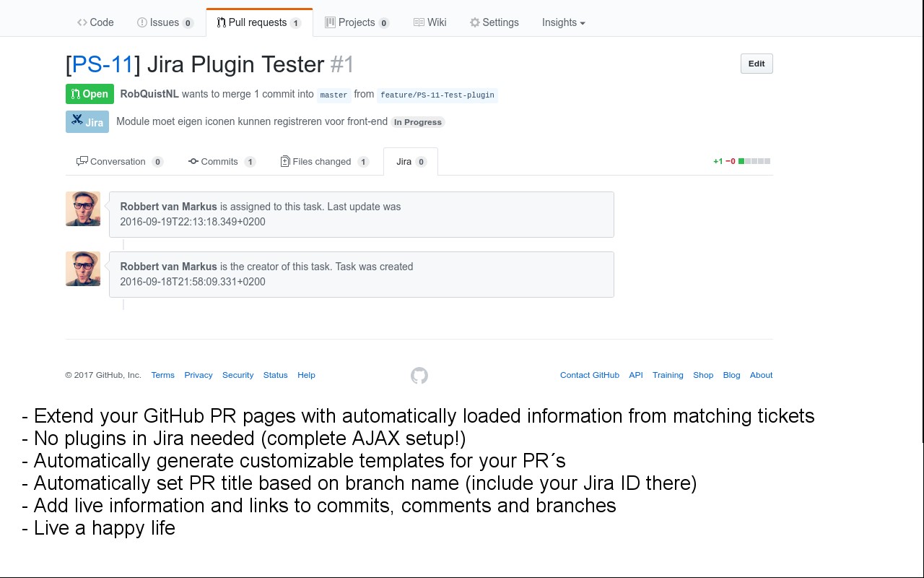
Task: Switch to the Files changed tab
Action: (322, 161)
